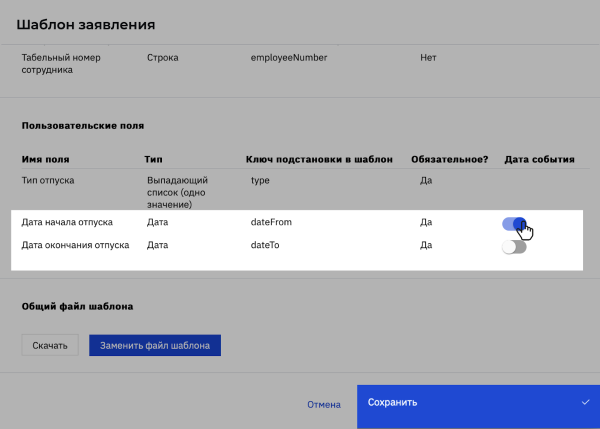The width and height of the screenshot is (600, 429).
Task: Select Дата окончания отпуска field name
Action: coord(75,245)
